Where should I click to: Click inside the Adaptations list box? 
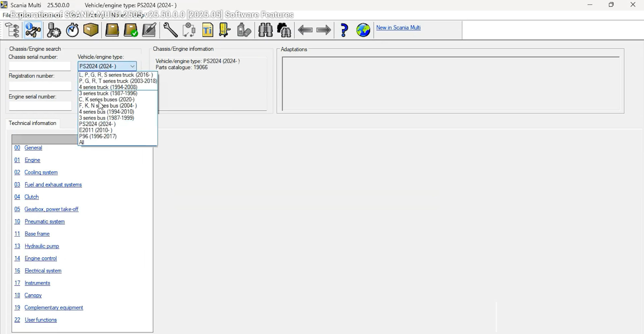451,84
